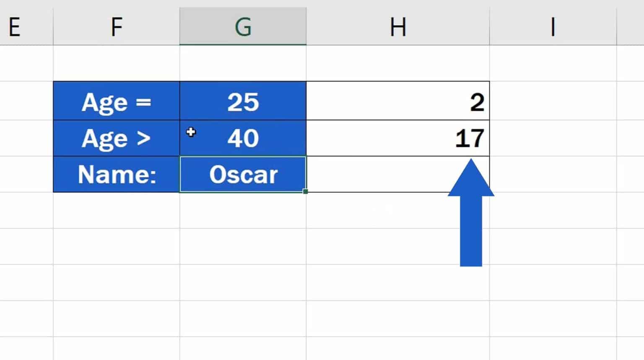644x360 pixels.
Task: Select column F header
Action: (116, 26)
